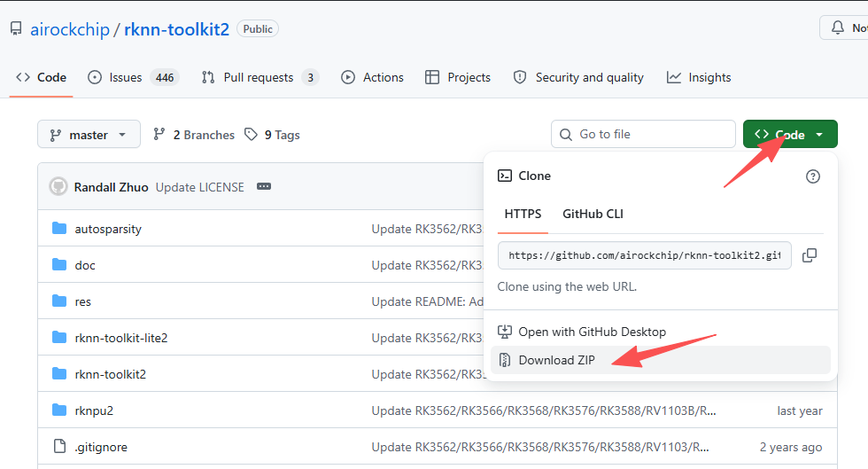Image resolution: width=868 pixels, height=469 pixels.
Task: Choose Download ZIP
Action: tap(661, 360)
